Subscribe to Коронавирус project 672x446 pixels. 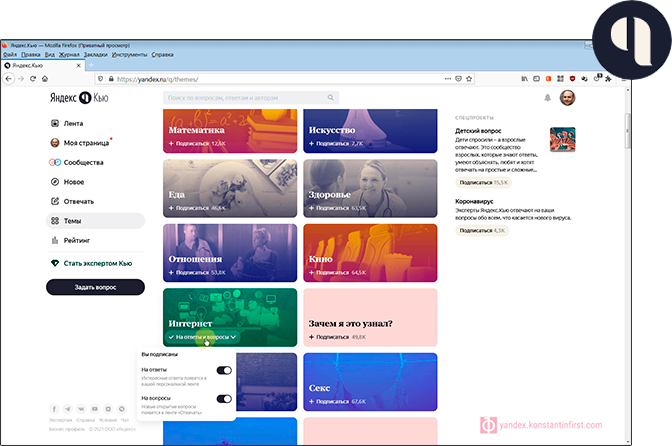482,230
